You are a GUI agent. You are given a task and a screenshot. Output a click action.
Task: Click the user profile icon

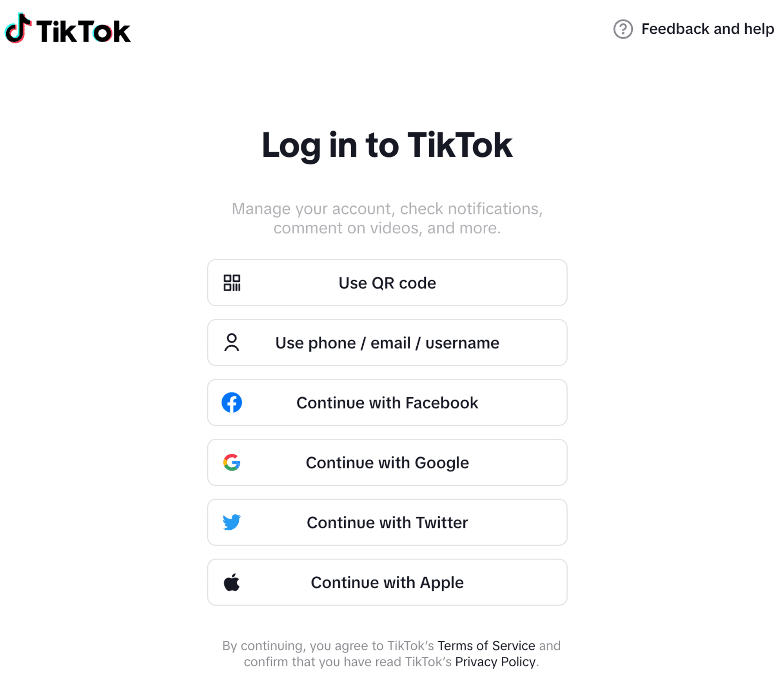click(x=233, y=343)
